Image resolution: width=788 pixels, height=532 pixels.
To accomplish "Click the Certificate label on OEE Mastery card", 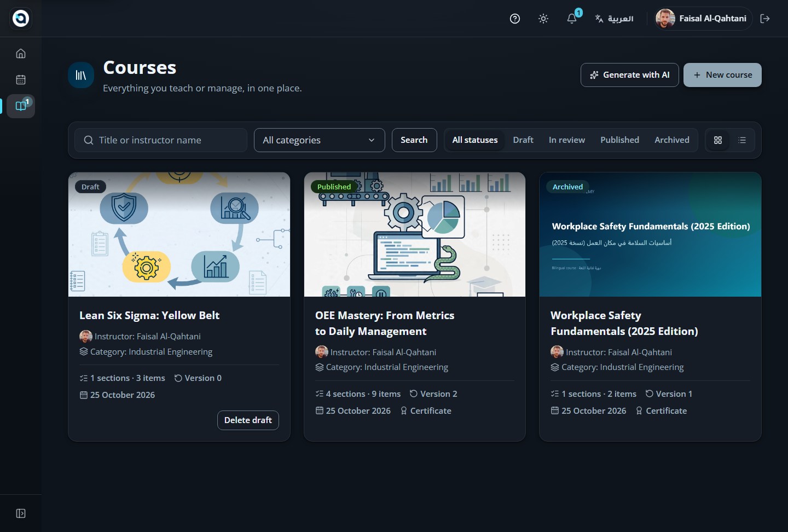I will pos(426,411).
